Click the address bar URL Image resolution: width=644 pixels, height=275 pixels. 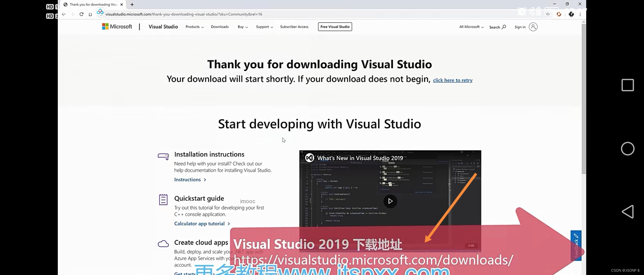184,14
